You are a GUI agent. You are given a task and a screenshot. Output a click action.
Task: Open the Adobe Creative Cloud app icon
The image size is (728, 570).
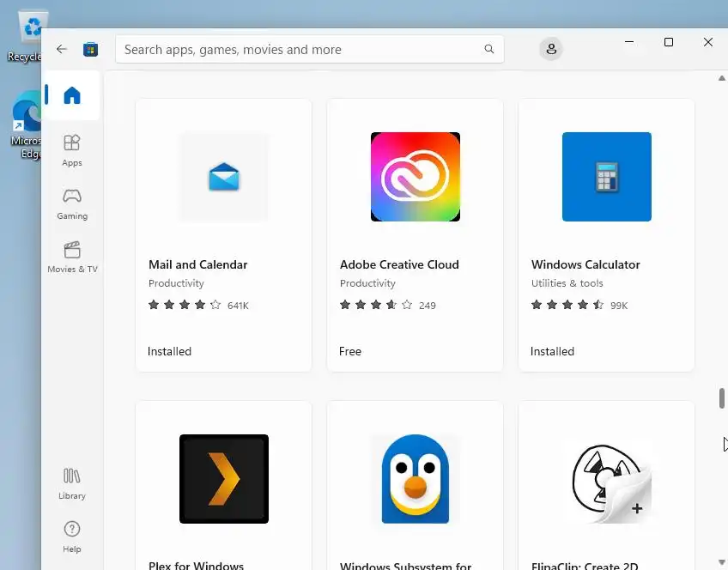click(415, 177)
